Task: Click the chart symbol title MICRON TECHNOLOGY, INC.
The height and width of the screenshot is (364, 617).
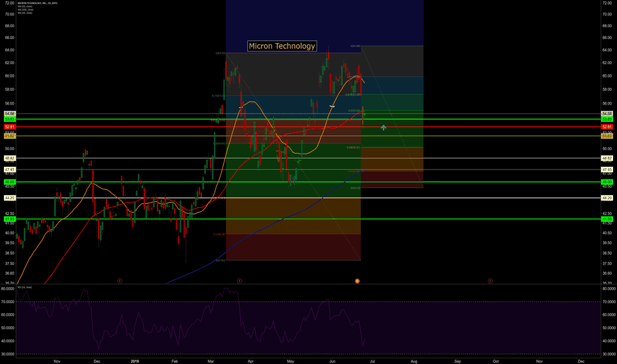Action: coord(37,3)
